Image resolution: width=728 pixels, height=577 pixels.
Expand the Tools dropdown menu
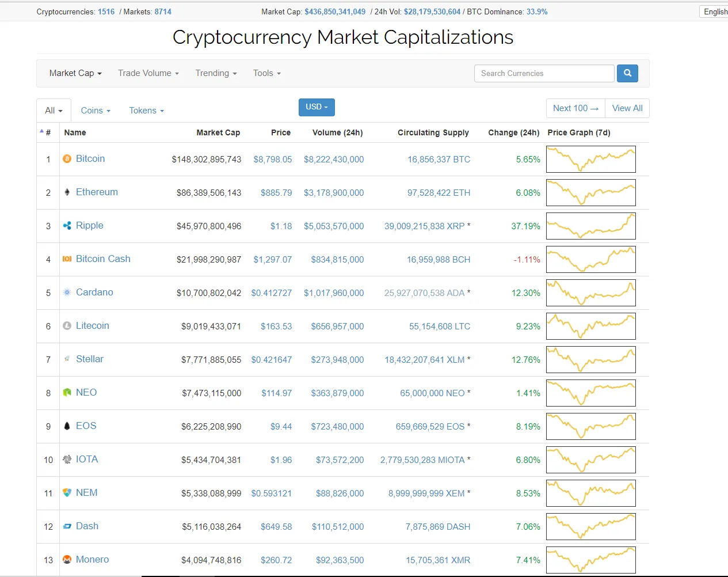coord(267,73)
